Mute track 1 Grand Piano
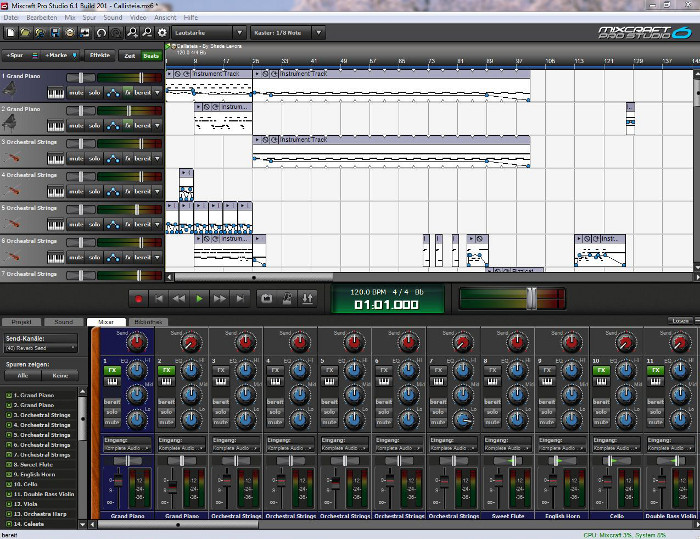This screenshot has width=700, height=539. coord(76,93)
